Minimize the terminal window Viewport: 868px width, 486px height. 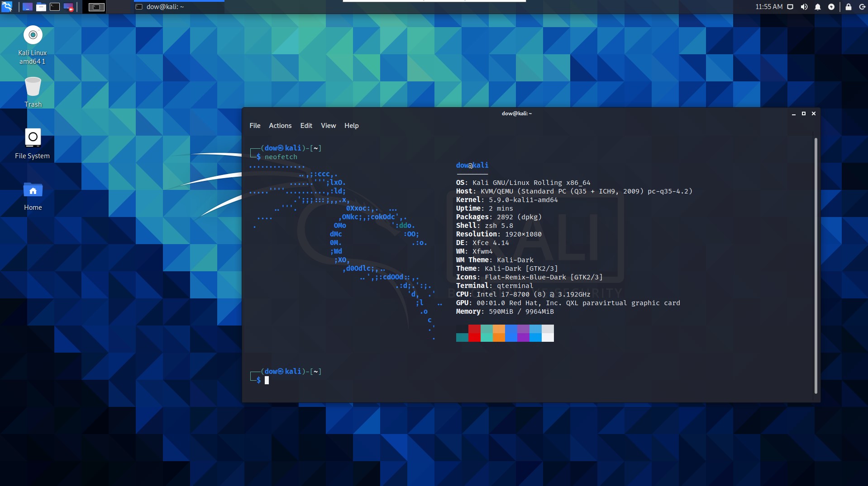[x=793, y=113]
